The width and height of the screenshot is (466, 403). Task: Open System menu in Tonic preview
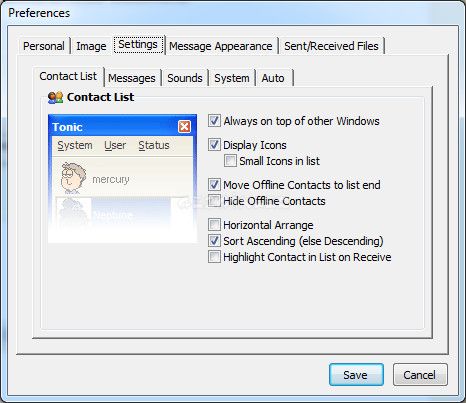pyautogui.click(x=75, y=145)
